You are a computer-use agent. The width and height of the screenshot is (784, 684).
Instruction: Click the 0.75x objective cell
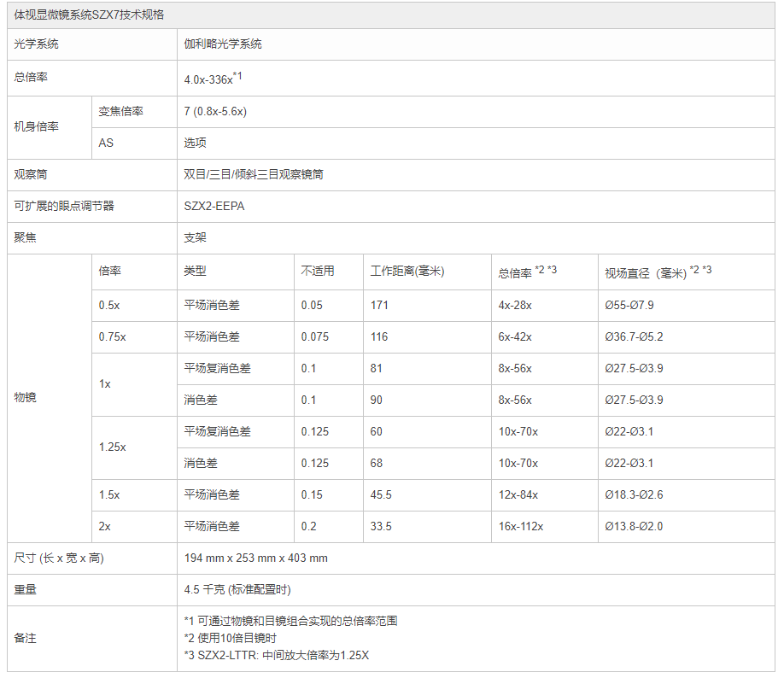pyautogui.click(x=112, y=337)
